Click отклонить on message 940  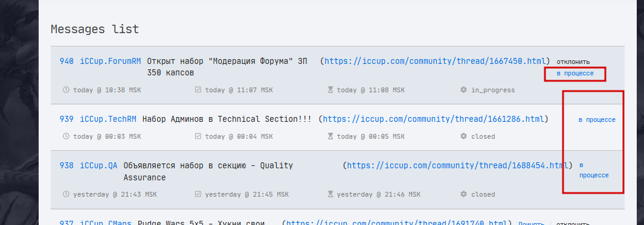(x=573, y=62)
